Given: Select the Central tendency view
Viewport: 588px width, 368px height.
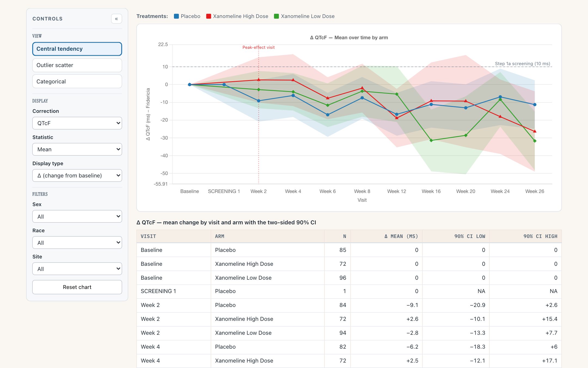Looking at the screenshot, I should tap(77, 49).
